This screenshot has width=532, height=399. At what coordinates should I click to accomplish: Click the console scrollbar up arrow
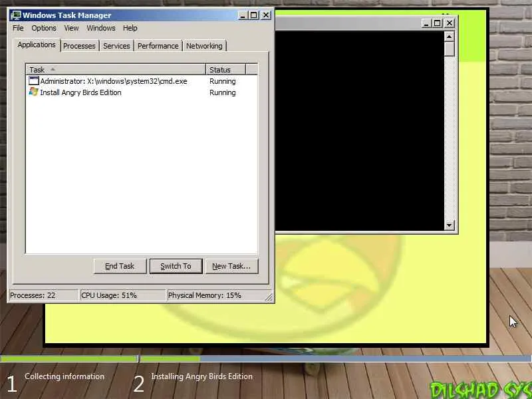[x=450, y=37]
